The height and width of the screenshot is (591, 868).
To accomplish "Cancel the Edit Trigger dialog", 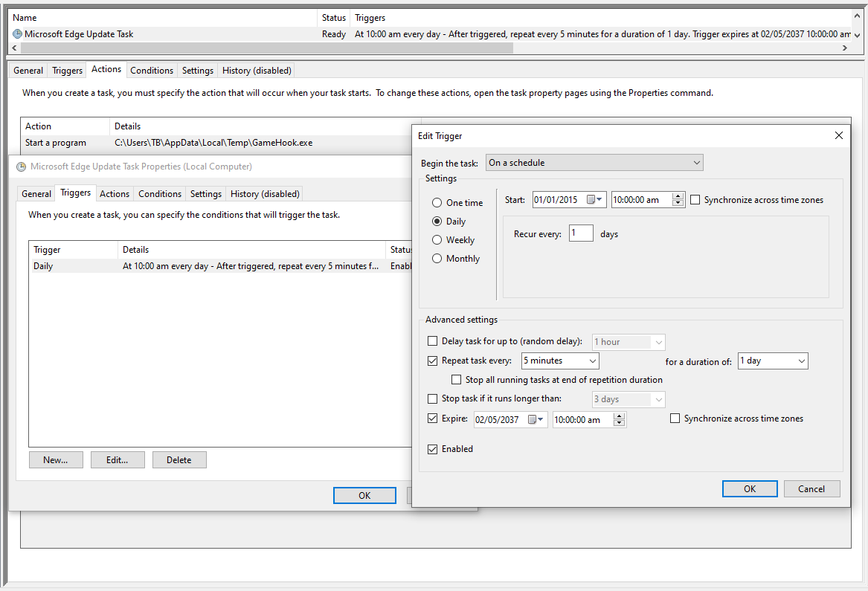I will click(811, 488).
